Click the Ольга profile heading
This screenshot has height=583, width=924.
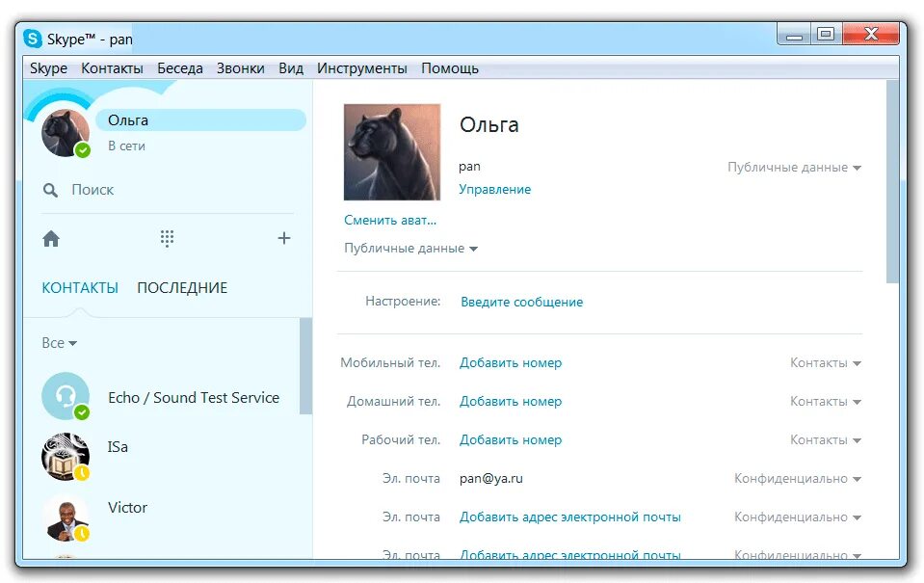pos(489,125)
